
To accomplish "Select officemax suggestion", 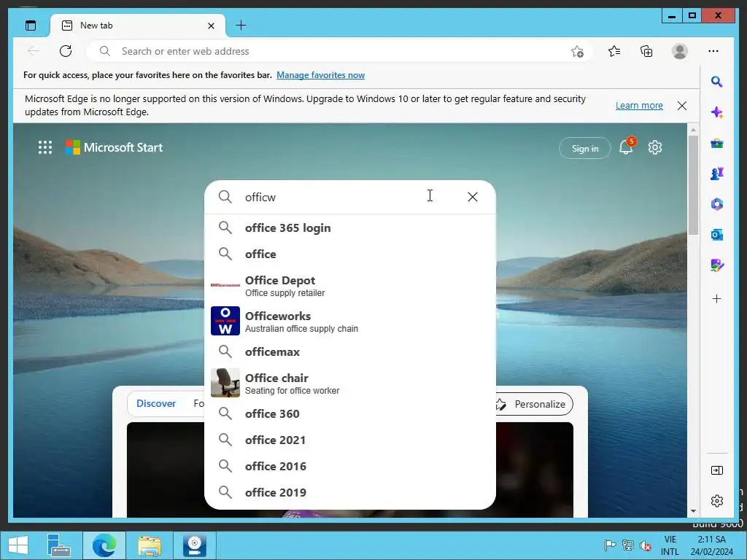I will pos(350,351).
